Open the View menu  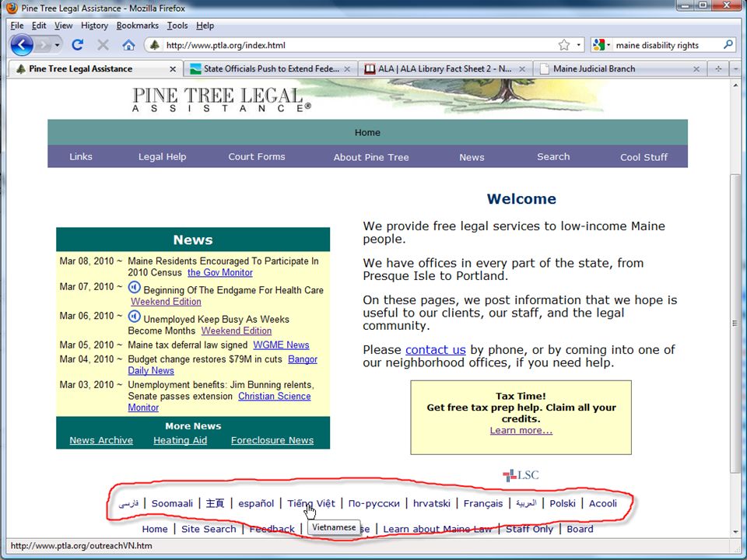(x=63, y=26)
